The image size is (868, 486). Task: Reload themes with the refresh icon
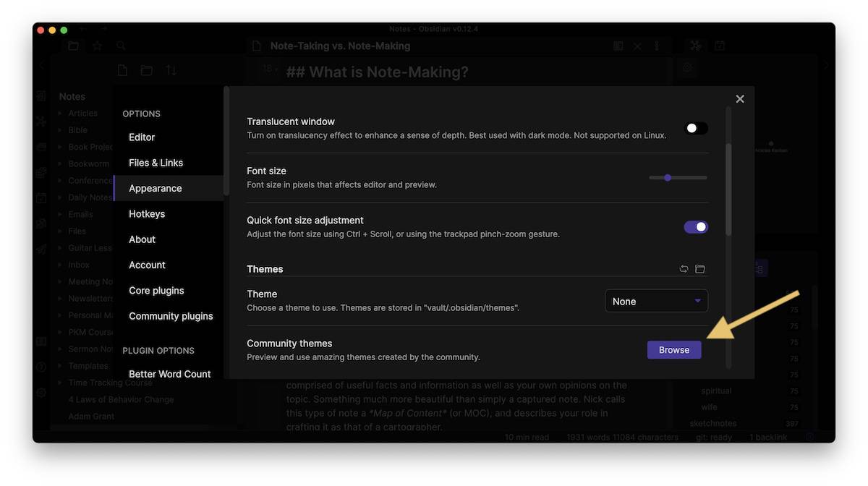click(x=684, y=269)
